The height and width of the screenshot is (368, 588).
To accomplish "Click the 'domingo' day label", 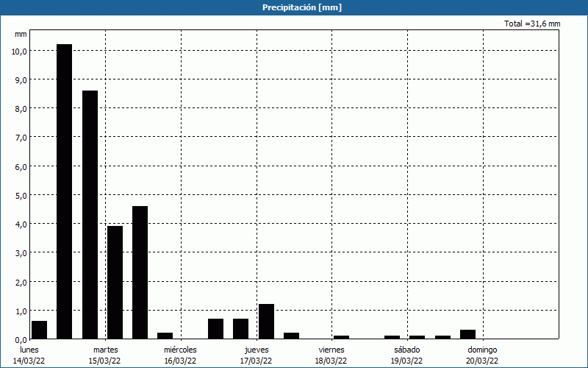I will pos(483,350).
